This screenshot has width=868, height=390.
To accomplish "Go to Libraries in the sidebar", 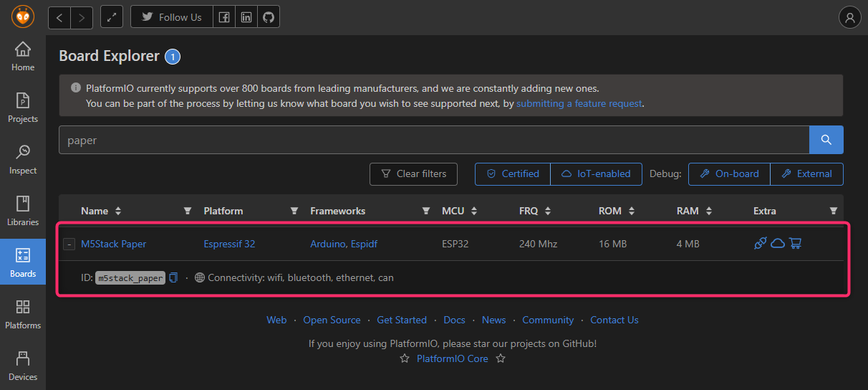I will coord(23,211).
